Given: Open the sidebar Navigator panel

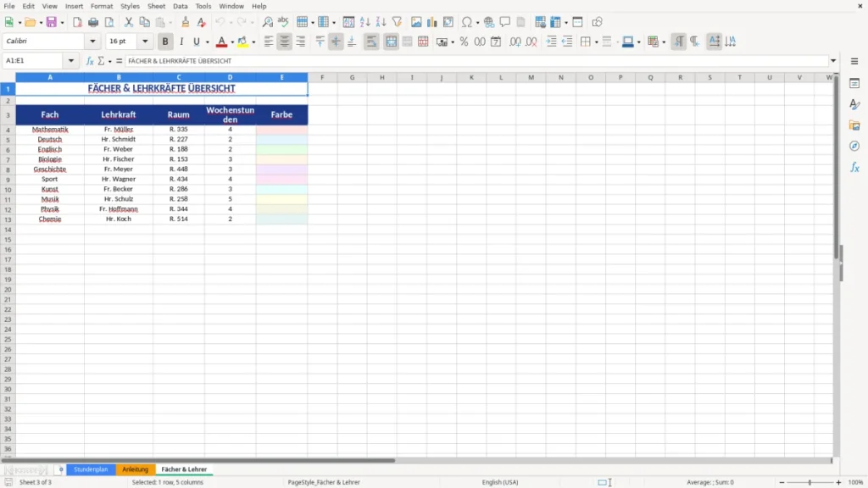Looking at the screenshot, I should (x=854, y=146).
